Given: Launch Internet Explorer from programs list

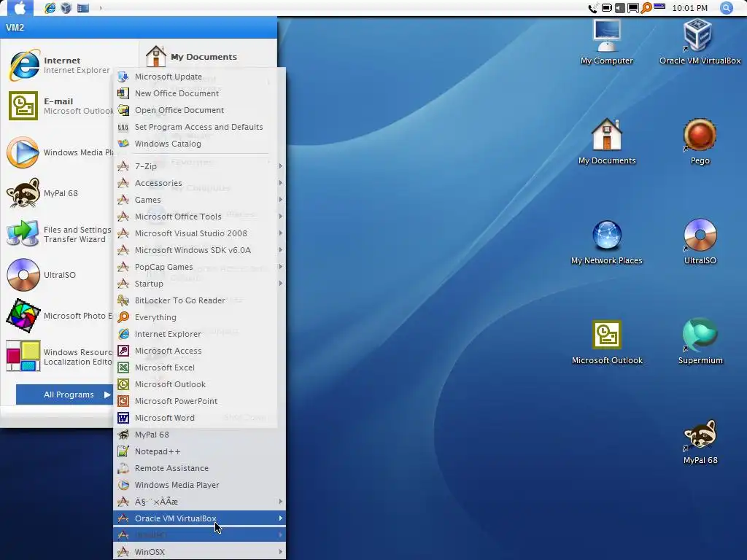Looking at the screenshot, I should [199, 334].
